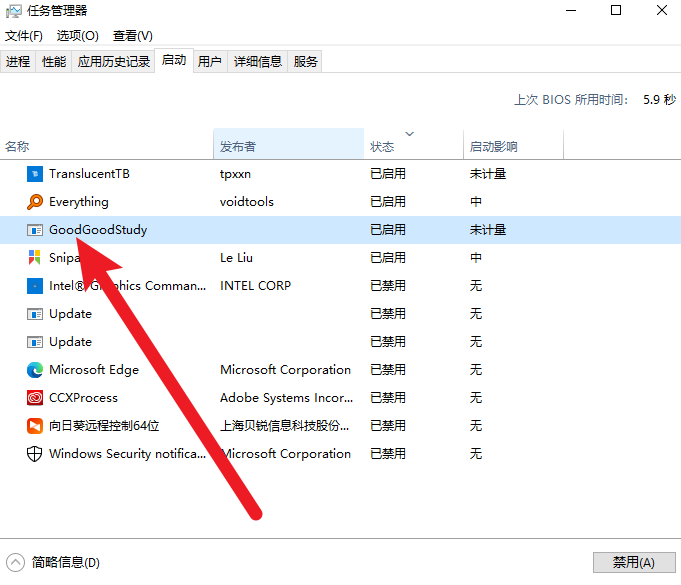Click the 向日葵远程控制64位 icon

pos(35,426)
